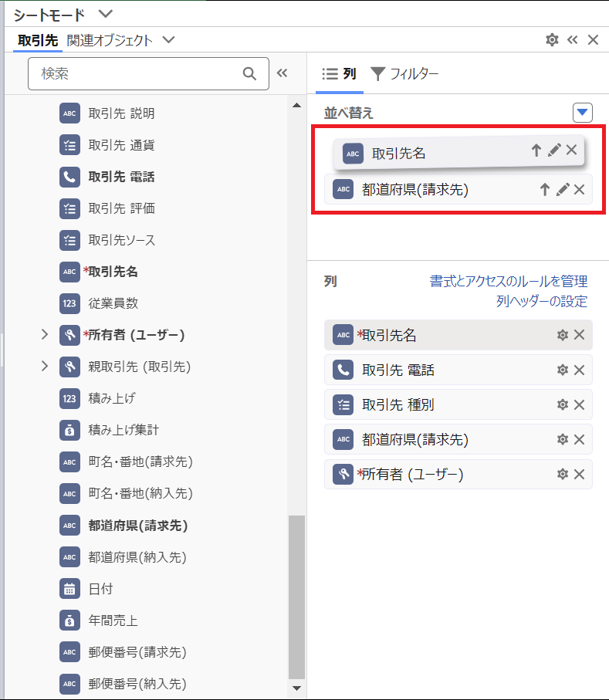Select the 列 tab
The width and height of the screenshot is (609, 700).
click(340, 73)
